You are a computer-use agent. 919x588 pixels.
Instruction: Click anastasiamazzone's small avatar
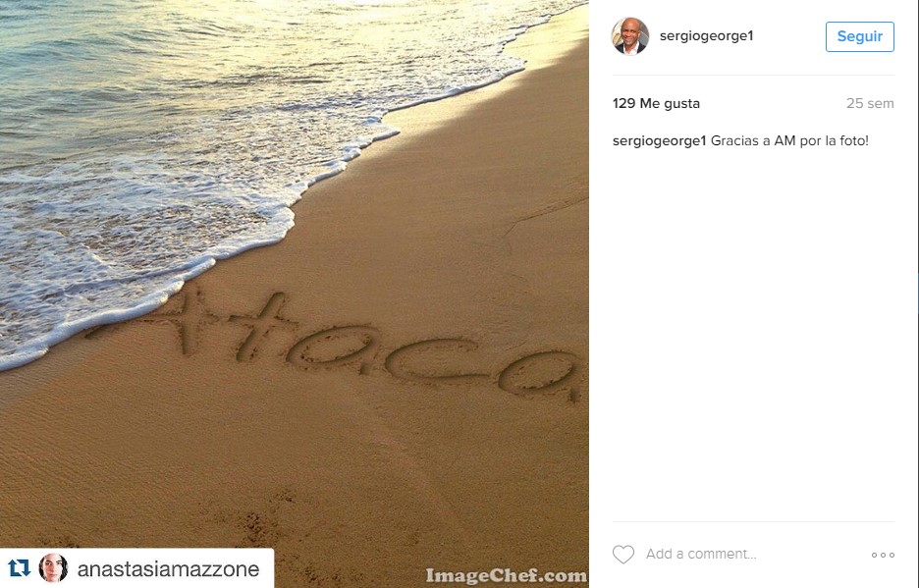coord(53,568)
